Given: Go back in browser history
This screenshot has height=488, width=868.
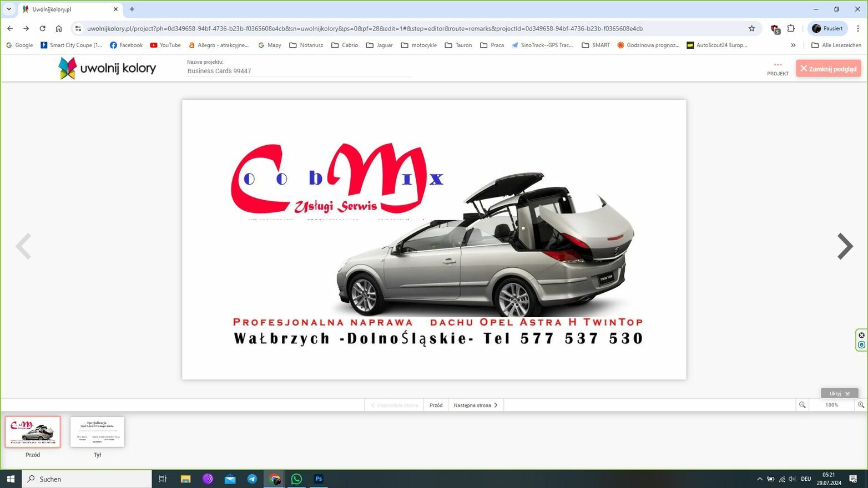Looking at the screenshot, I should click(x=10, y=28).
